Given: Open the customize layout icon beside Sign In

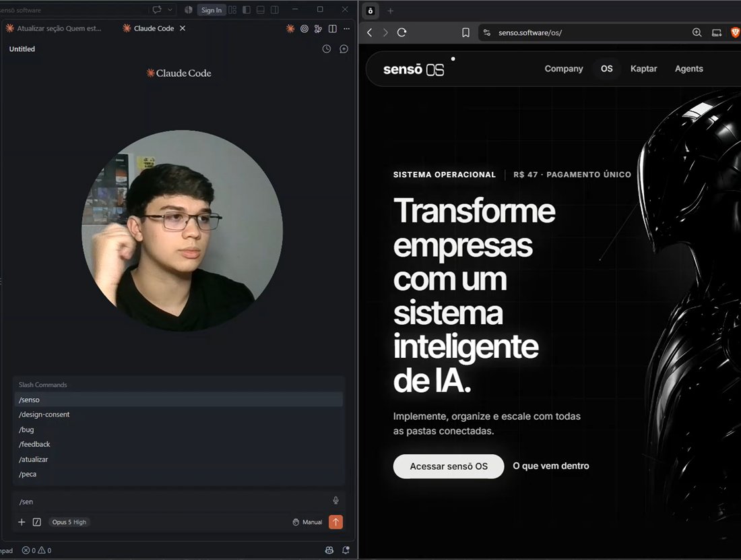Looking at the screenshot, I should pos(232,9).
